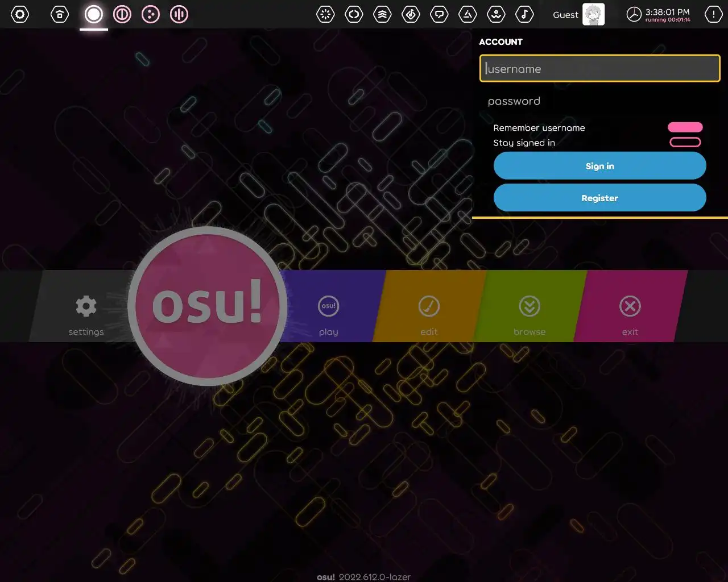Screen dimensions: 728x582
Task: Switch to the catch ruleset icon
Action: coord(151,14)
